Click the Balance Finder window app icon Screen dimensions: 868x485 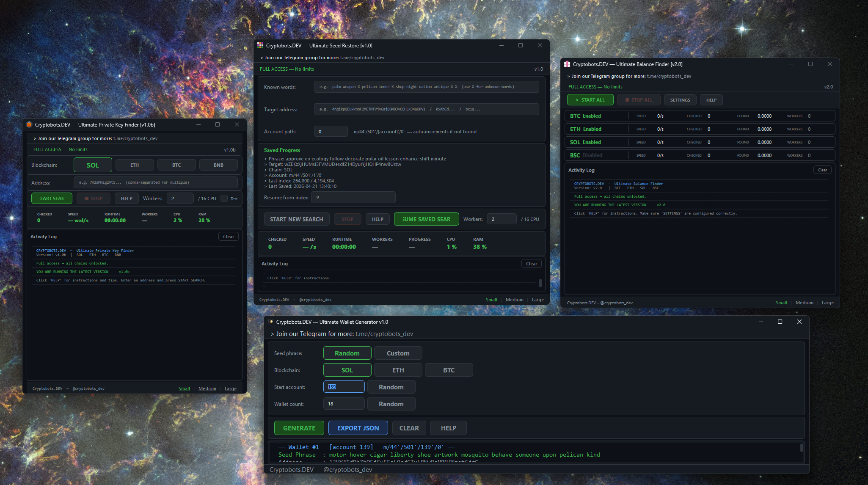tap(567, 64)
